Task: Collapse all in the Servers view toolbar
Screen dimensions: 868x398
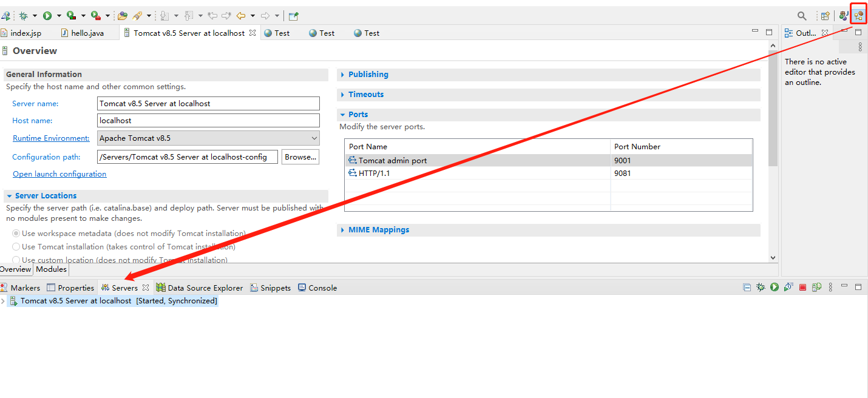Action: pyautogui.click(x=747, y=288)
